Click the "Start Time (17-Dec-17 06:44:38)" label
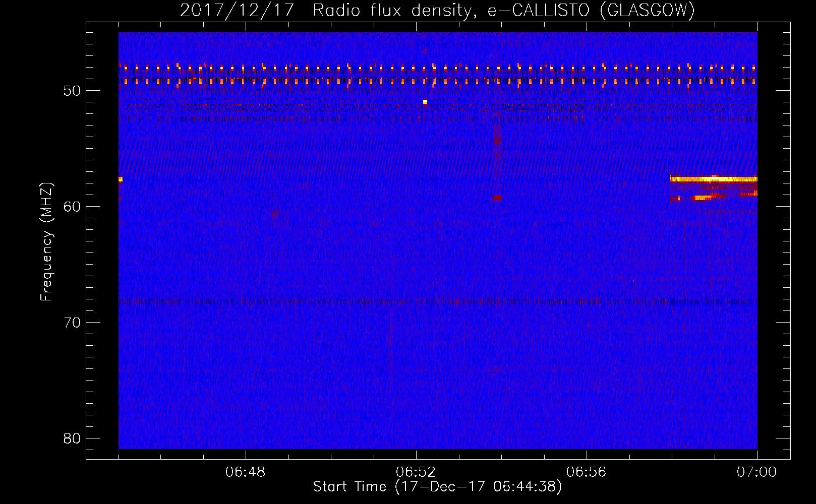The height and width of the screenshot is (504, 816). point(437,486)
